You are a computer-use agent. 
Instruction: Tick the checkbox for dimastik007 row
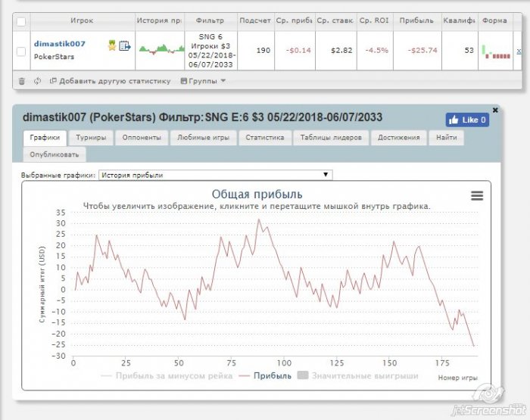pos(21,51)
